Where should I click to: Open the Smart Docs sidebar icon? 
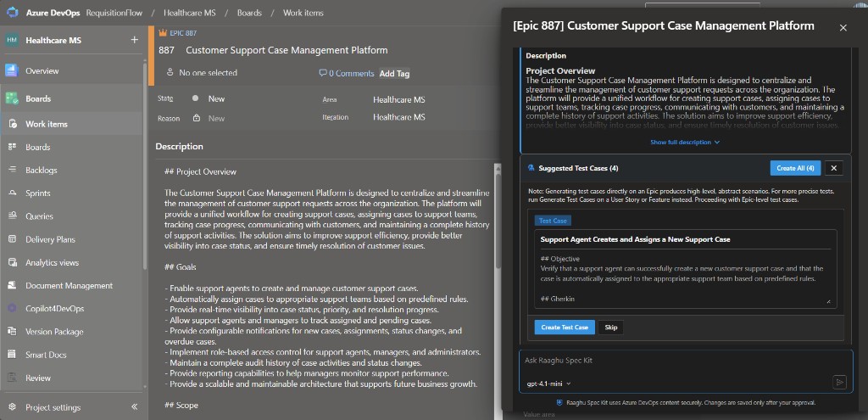12,355
